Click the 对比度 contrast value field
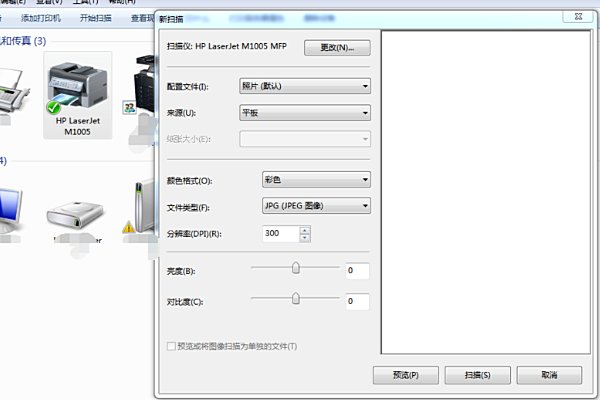Viewport: 600px width, 400px height. click(x=357, y=301)
